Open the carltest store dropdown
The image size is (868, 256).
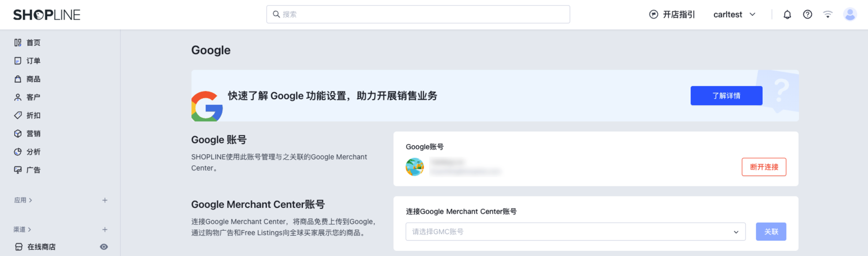point(734,15)
